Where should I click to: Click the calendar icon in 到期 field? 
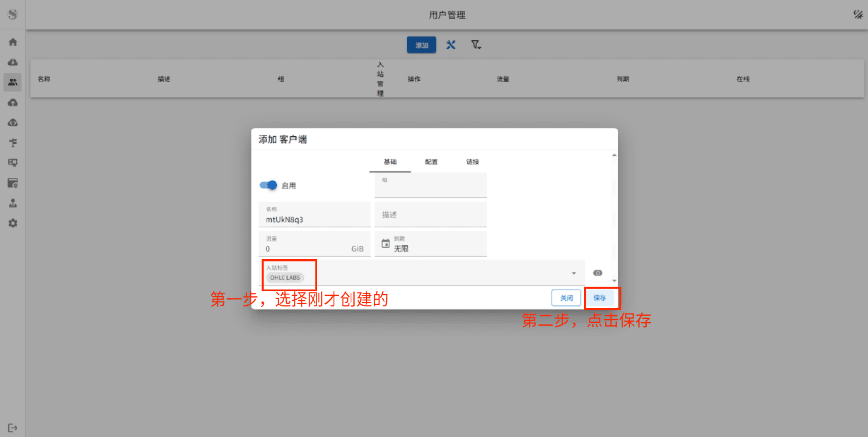point(385,243)
